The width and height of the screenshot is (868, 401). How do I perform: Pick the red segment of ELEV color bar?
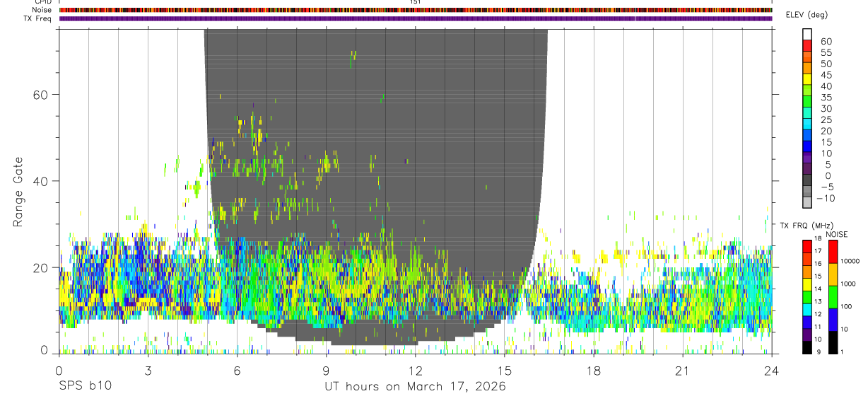[x=807, y=45]
